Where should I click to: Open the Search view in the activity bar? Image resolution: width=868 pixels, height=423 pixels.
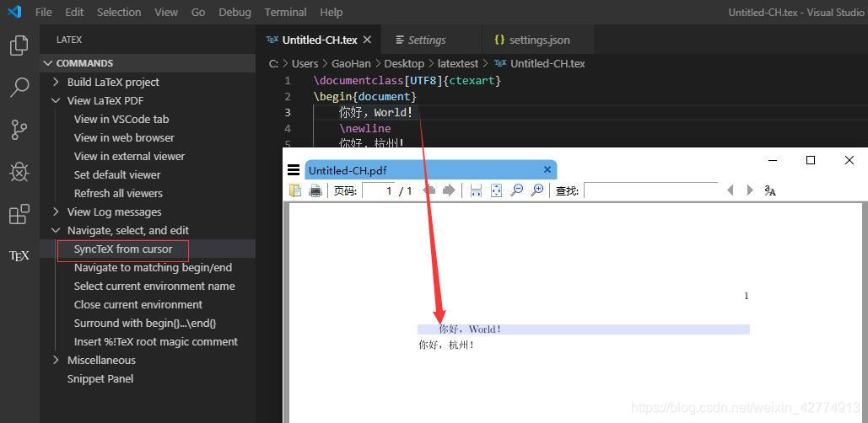(x=19, y=88)
